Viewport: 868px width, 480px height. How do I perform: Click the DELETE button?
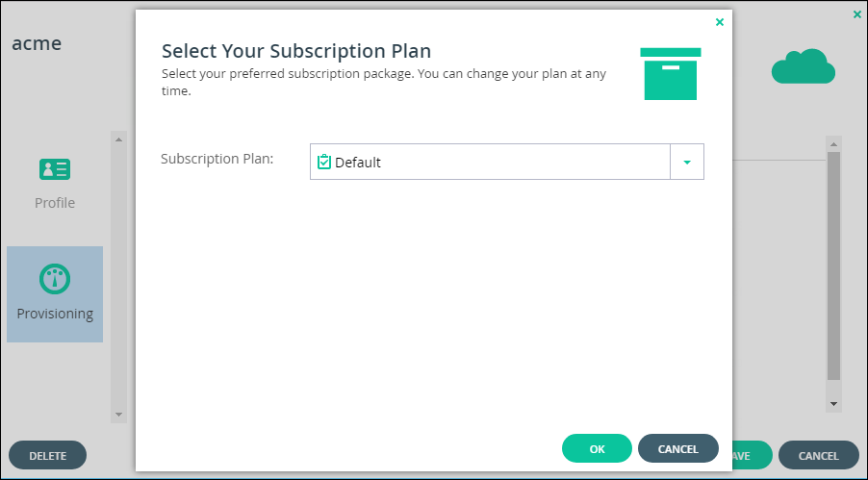pos(47,455)
